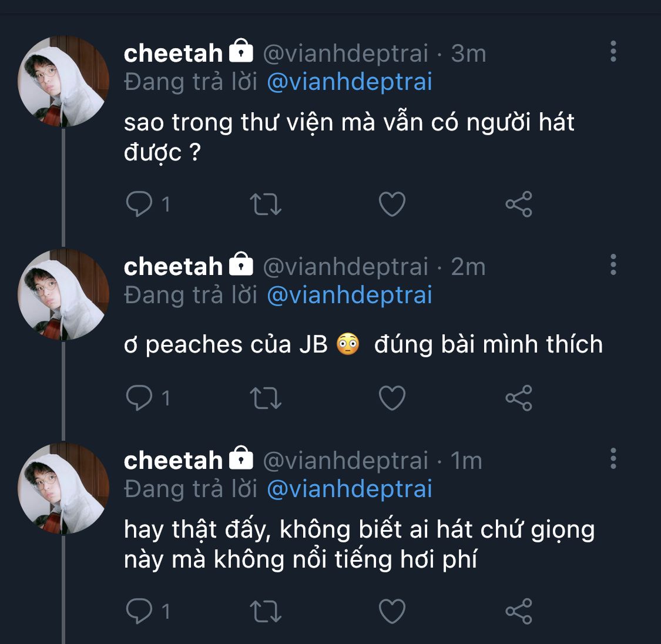The height and width of the screenshot is (644, 661).
Task: Open @vianhdeptrai reply link in last tweet
Action: pyautogui.click(x=350, y=489)
